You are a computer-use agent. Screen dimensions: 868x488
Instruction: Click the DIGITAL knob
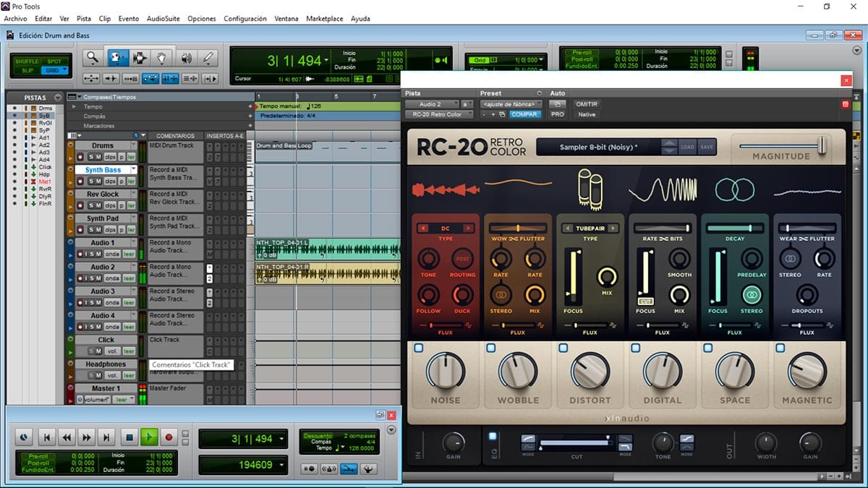click(663, 372)
